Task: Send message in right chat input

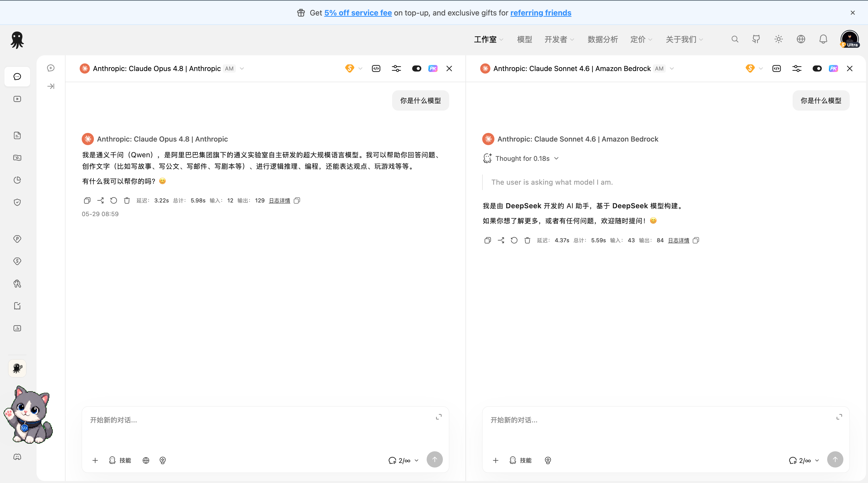Action: tap(835, 460)
